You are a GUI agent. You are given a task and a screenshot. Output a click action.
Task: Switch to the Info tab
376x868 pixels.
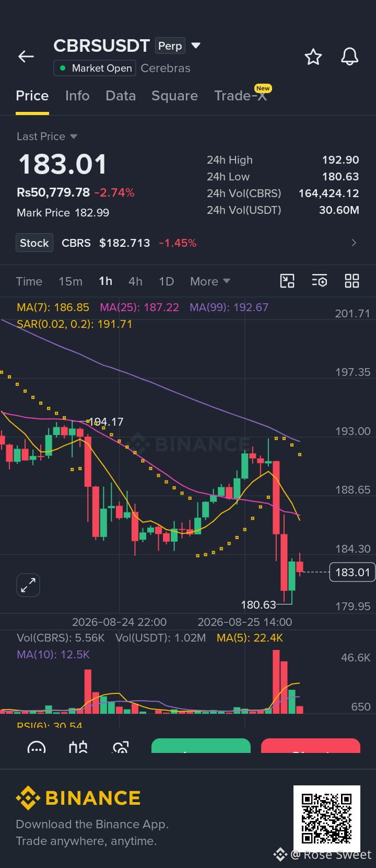[77, 96]
